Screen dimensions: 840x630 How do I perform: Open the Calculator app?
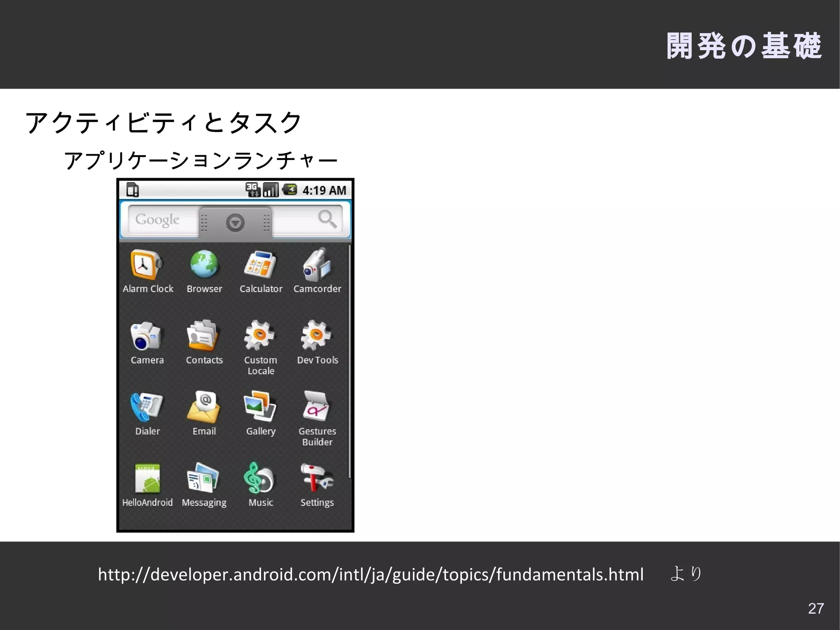(261, 271)
